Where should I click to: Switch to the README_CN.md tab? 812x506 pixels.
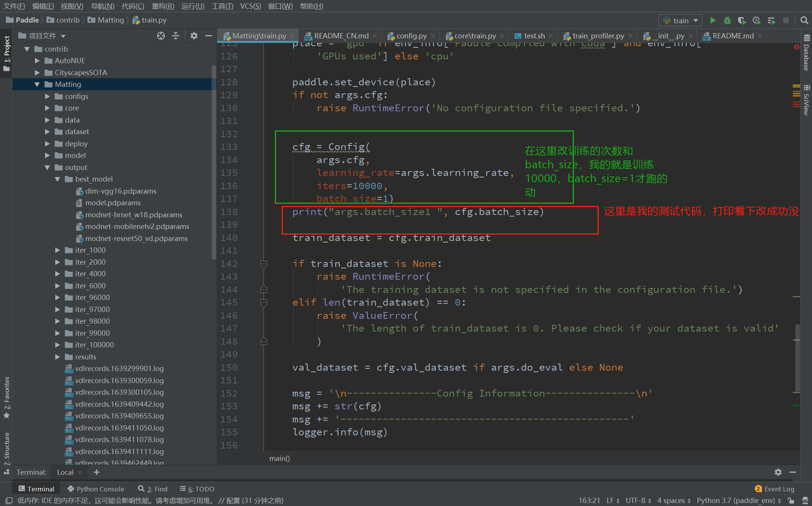[341, 36]
